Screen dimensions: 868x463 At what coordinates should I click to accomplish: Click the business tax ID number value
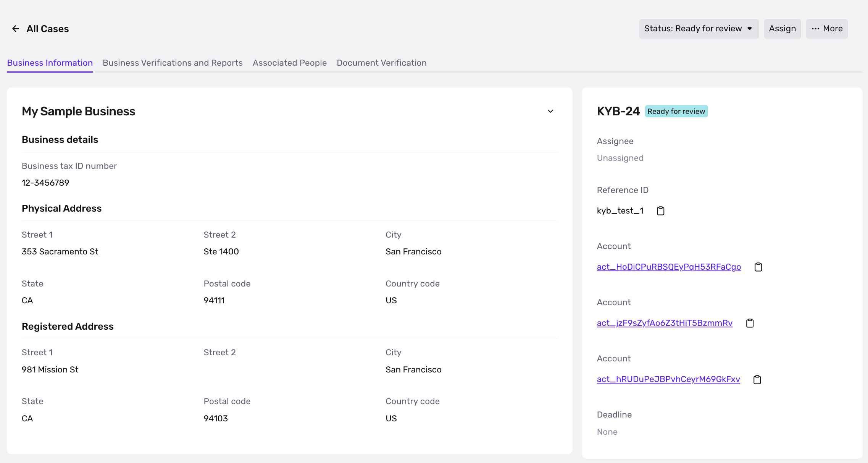click(45, 183)
